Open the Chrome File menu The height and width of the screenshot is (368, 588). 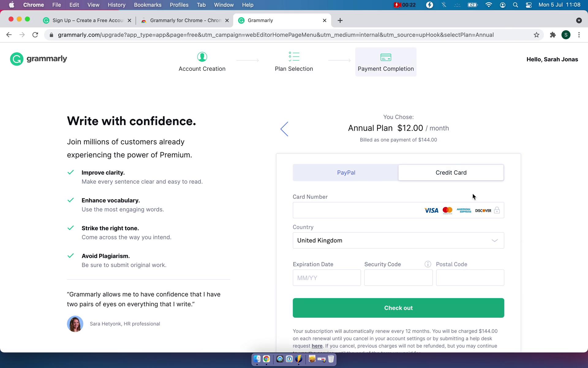click(56, 5)
